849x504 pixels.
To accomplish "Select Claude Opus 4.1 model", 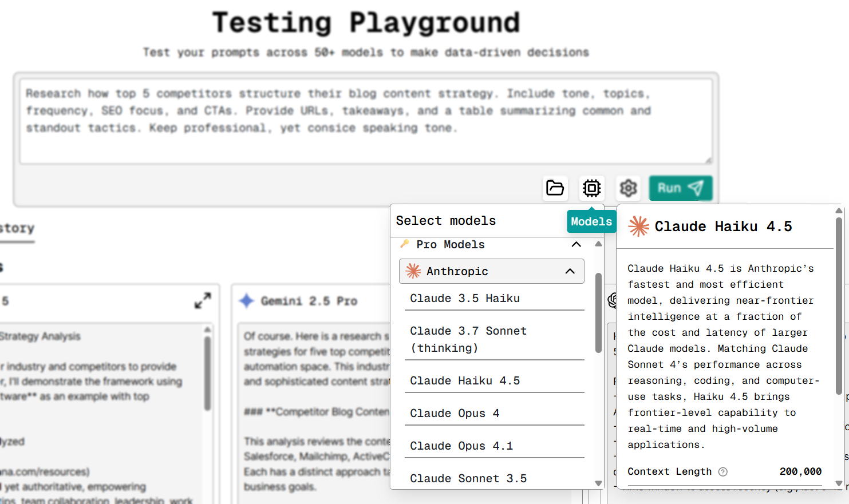I will pyautogui.click(x=494, y=446).
